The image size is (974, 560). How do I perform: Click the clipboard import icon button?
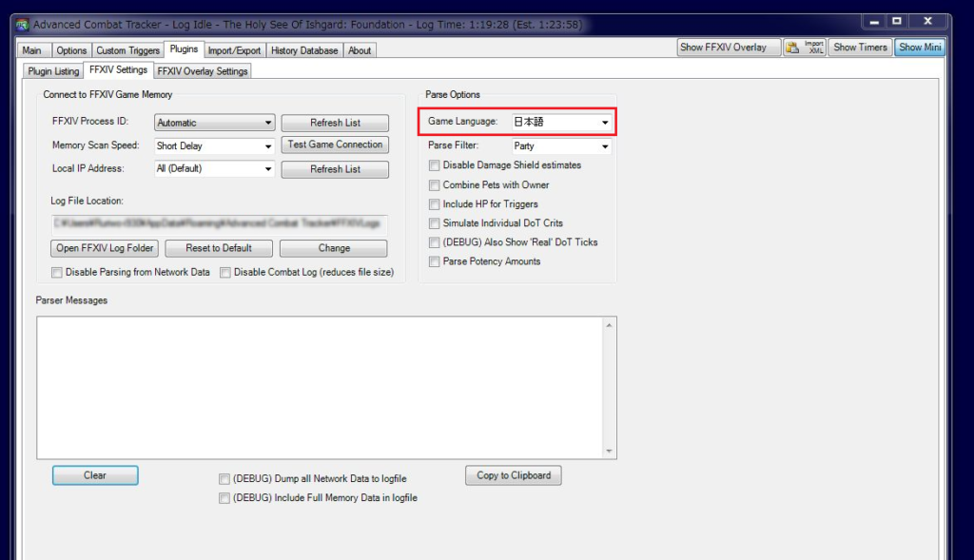click(805, 48)
